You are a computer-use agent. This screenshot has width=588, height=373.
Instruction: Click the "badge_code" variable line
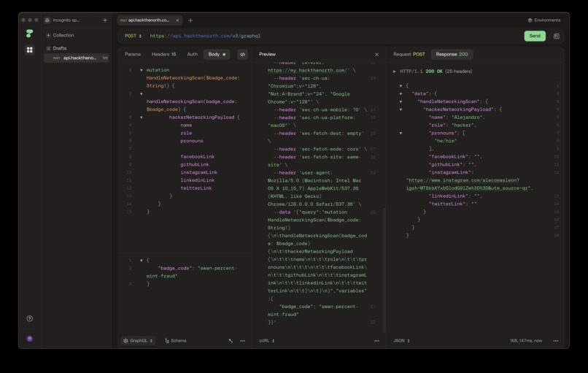(191, 272)
